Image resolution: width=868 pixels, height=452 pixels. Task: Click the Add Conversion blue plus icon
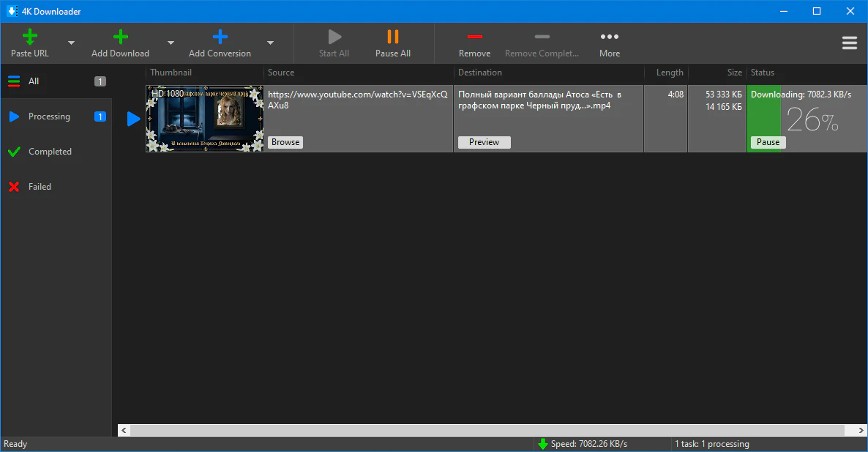click(220, 37)
